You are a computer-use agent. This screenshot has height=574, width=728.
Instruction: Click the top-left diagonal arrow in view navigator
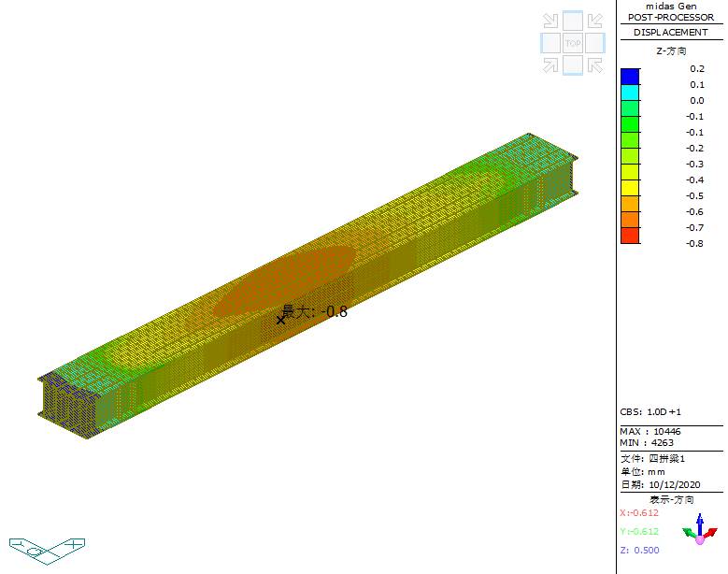point(550,21)
